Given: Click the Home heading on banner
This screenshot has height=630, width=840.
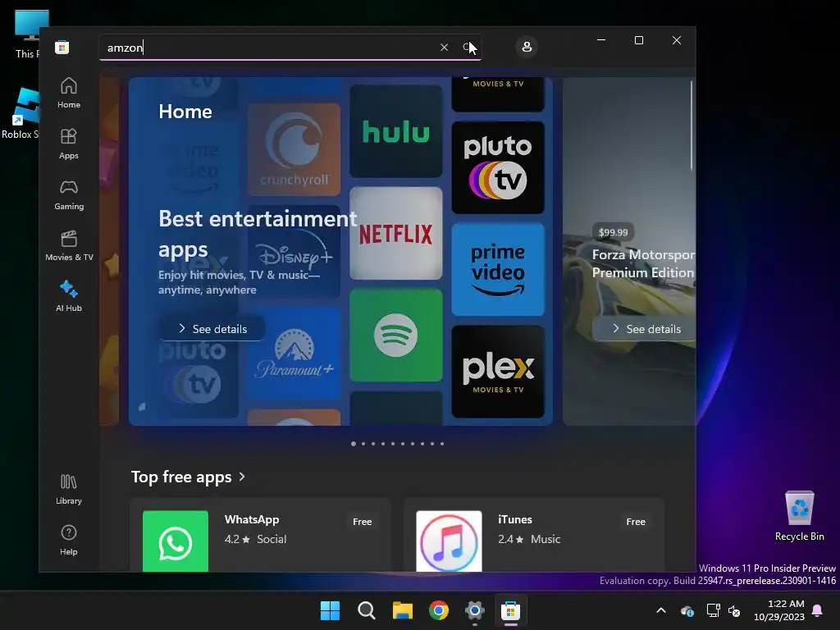Looking at the screenshot, I should pyautogui.click(x=185, y=112).
